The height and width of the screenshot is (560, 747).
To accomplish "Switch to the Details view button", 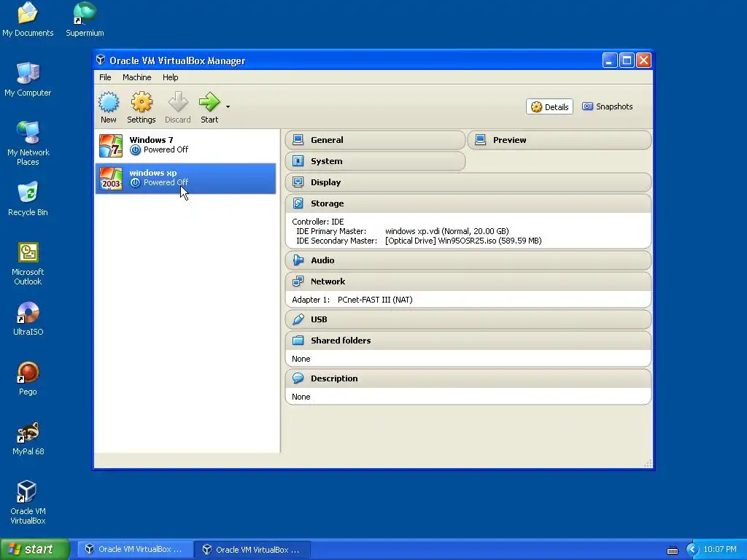I will tap(550, 106).
